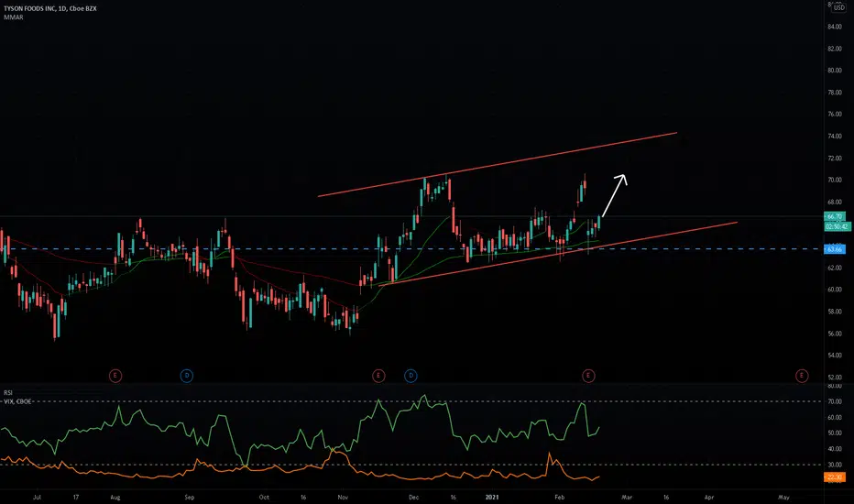Click the Sep date axis label

coord(189,497)
